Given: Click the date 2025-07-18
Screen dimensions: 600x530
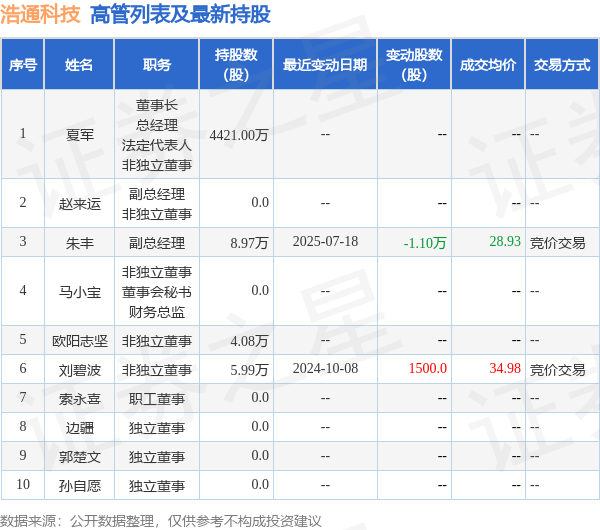Looking at the screenshot, I should pos(325,241).
